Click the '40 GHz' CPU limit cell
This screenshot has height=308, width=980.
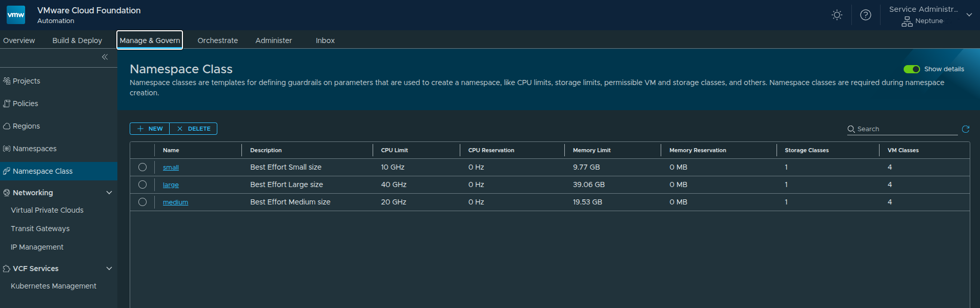[x=394, y=184]
